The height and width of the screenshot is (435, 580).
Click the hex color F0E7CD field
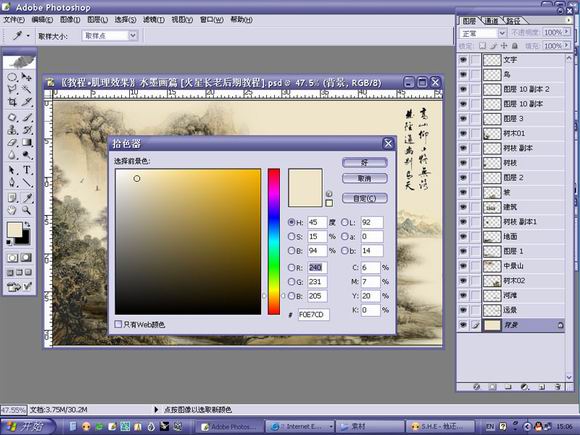tap(314, 314)
